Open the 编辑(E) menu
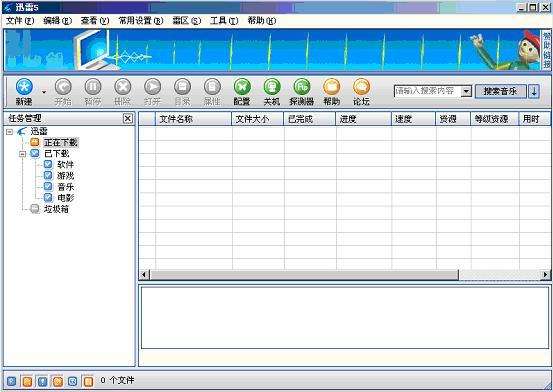Screen dimensions: 553x392 click(x=57, y=21)
